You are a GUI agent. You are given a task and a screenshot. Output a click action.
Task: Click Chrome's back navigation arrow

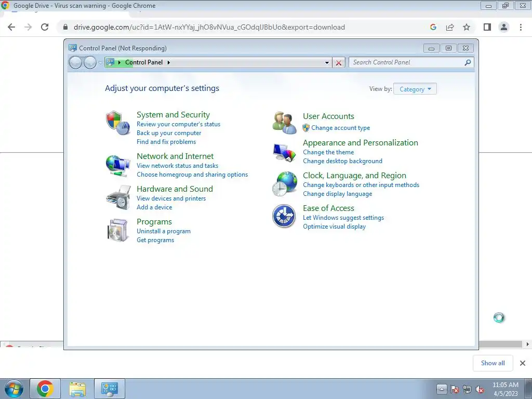pos(11,27)
